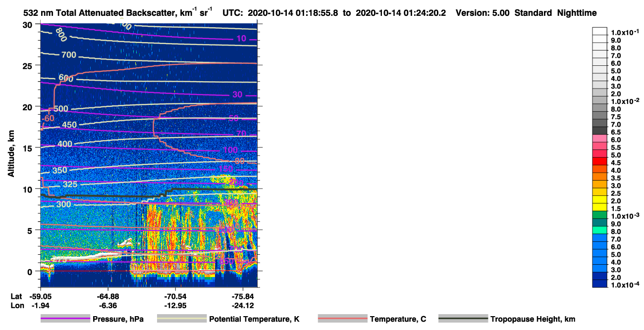Click the purple 10 hPa pressure contour label
The width and height of the screenshot is (644, 330).
(241, 39)
